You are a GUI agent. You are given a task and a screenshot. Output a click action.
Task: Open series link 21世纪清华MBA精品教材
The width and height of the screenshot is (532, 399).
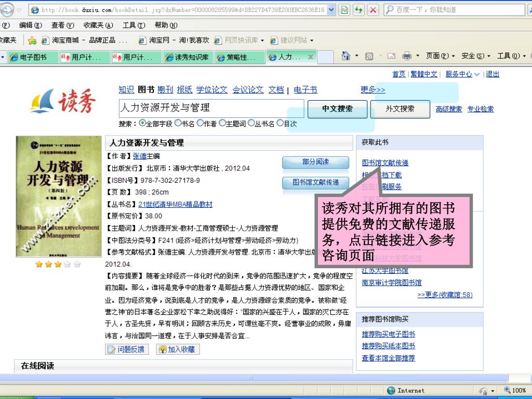point(175,204)
